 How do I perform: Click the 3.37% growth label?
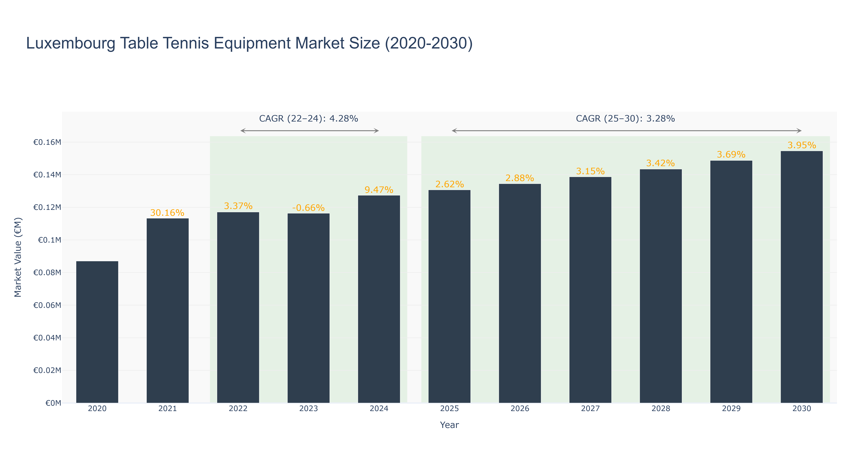pos(238,206)
